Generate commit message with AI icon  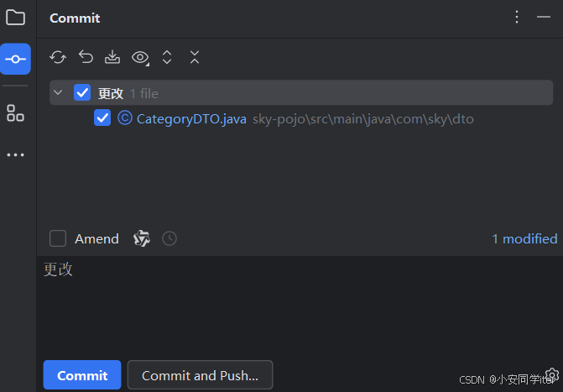[142, 238]
